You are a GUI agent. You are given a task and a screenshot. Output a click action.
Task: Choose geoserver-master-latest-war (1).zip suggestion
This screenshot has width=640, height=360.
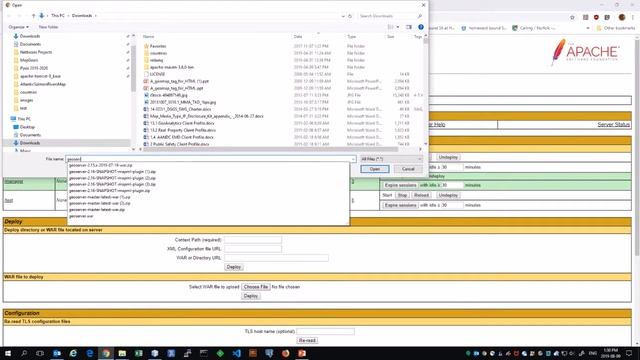click(x=100, y=197)
